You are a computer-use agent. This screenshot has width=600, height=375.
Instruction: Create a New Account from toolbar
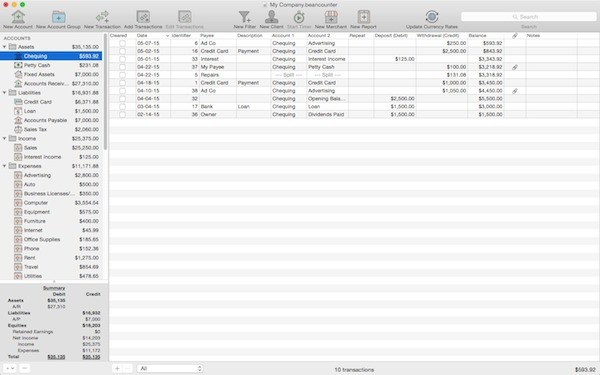point(18,17)
